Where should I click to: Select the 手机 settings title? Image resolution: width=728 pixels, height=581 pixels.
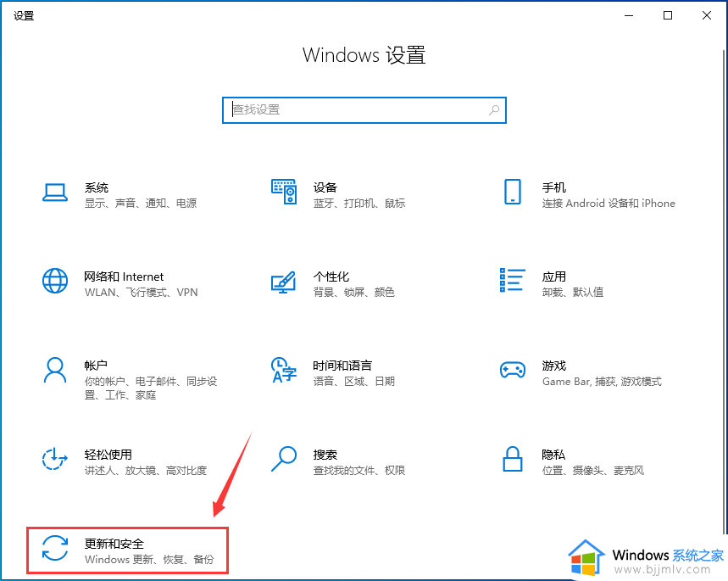[x=554, y=187]
